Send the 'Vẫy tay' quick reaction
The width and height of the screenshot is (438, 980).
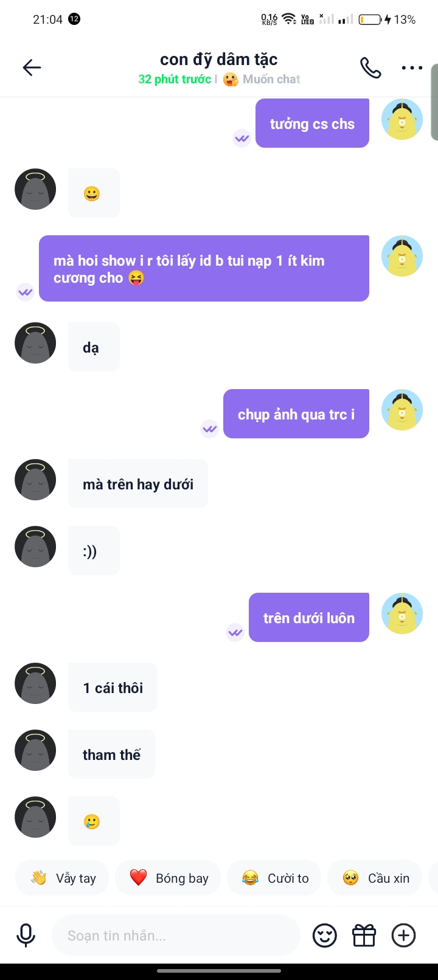pos(61,878)
